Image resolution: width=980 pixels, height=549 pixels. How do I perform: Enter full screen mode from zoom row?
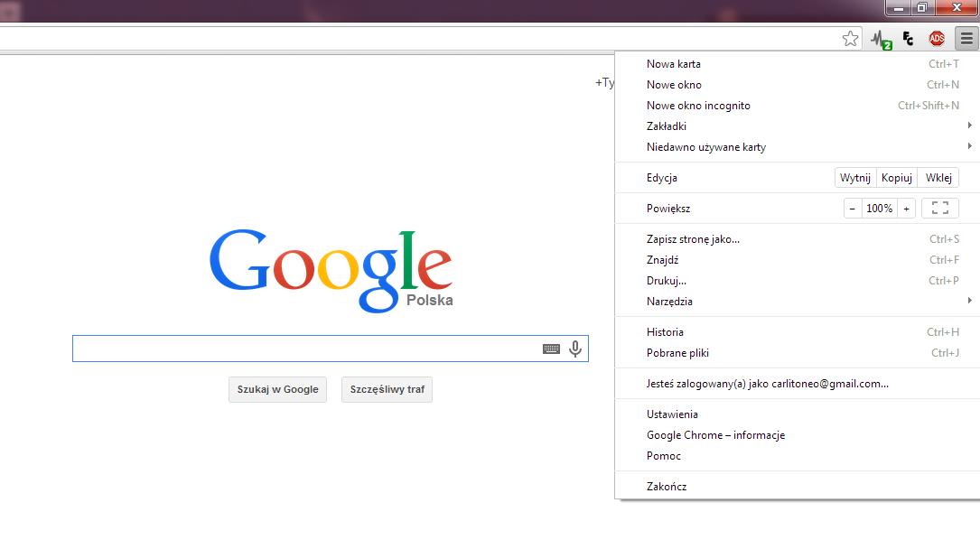[940, 208]
